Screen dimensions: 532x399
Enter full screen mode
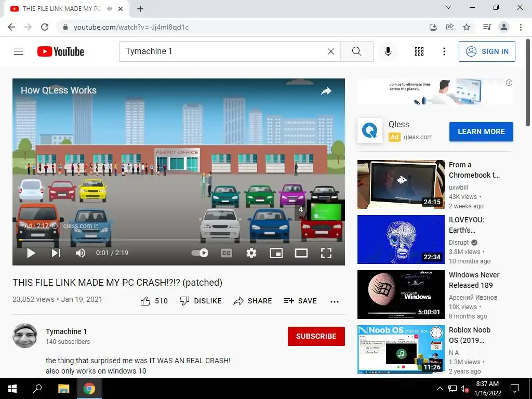tap(326, 253)
